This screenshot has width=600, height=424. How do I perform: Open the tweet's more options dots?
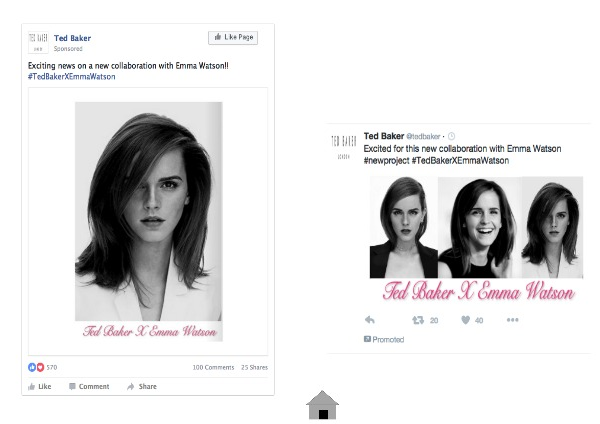(x=512, y=320)
